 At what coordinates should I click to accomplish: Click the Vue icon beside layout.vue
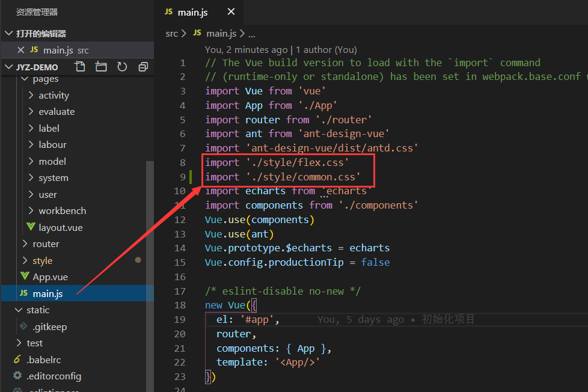click(x=31, y=227)
